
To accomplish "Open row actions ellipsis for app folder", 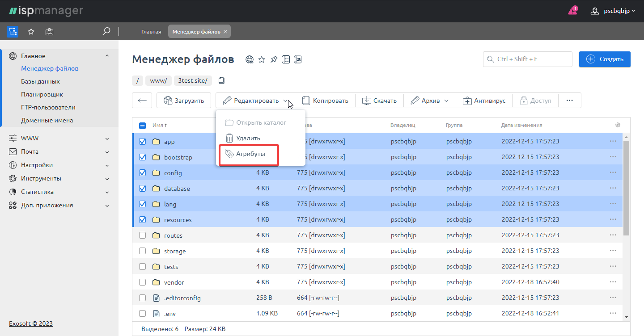I will [x=613, y=141].
